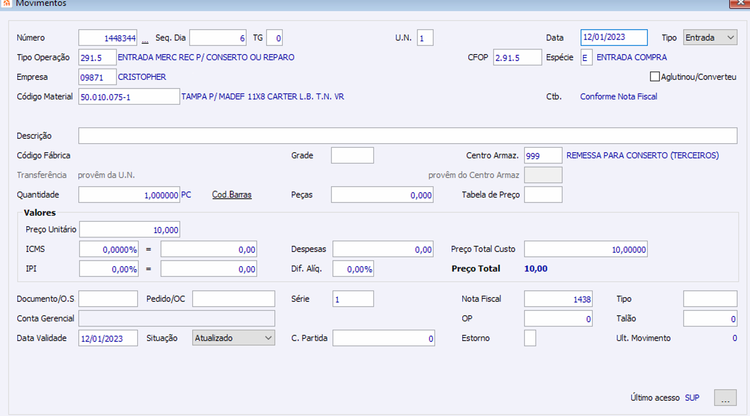Click the Movimentos window app icon
Viewport: 750px width, 416px height.
click(x=6, y=3)
